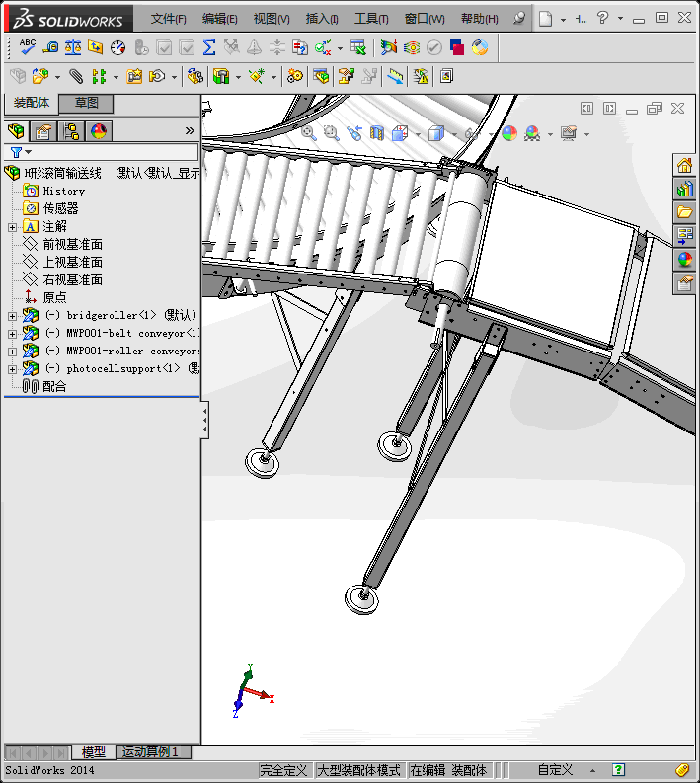Viewport: 700px width, 783px height.
Task: Open Insert Components dropdown arrow
Action: [x=57, y=77]
